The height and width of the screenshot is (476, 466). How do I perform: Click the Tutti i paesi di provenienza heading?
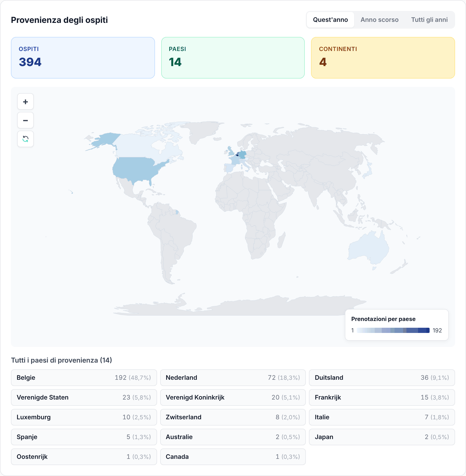click(61, 360)
